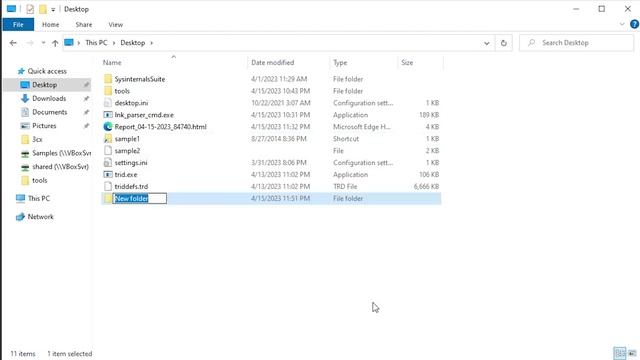Click the 6,666 KB size cell
This screenshot has height=360, width=640.
426,187
